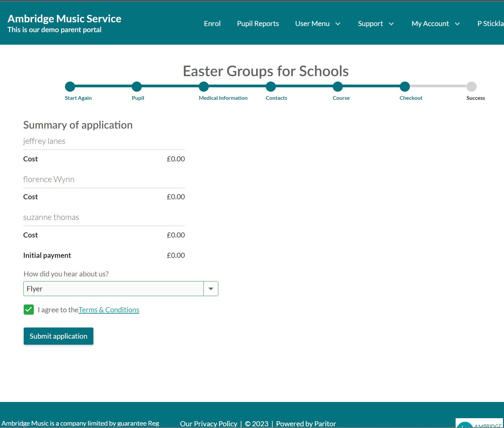This screenshot has width=504, height=428.
Task: Click Submit application button
Action: pos(59,336)
